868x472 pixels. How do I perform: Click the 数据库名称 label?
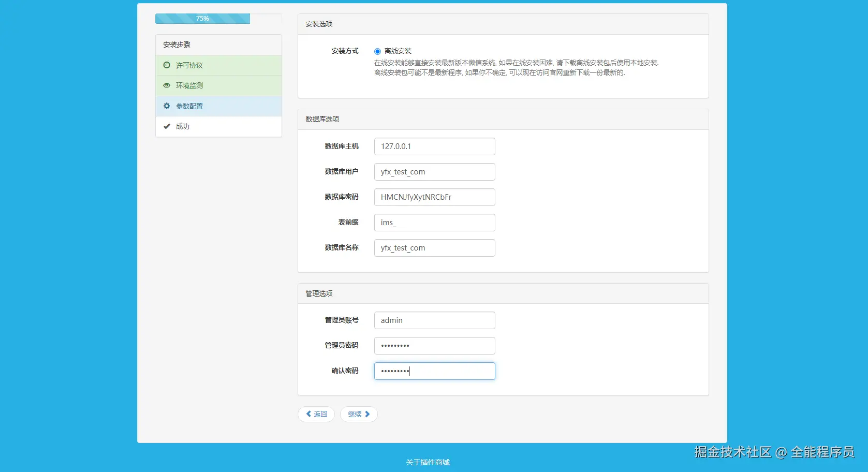point(342,248)
